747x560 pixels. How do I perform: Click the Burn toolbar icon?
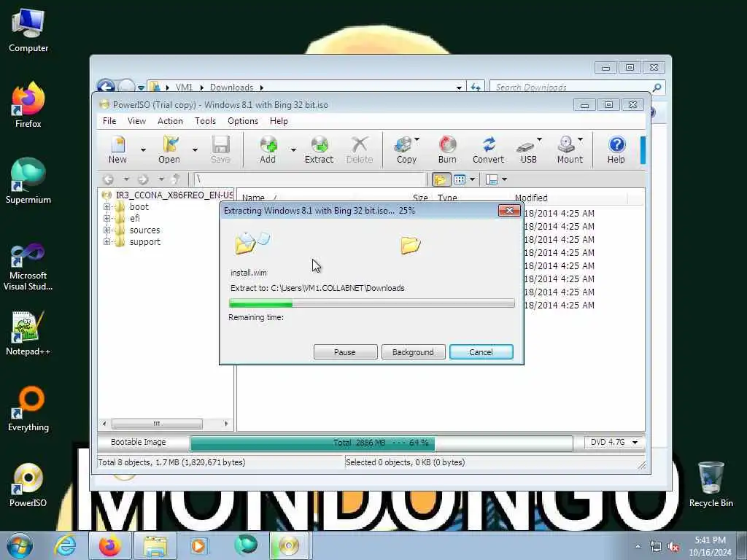447,149
